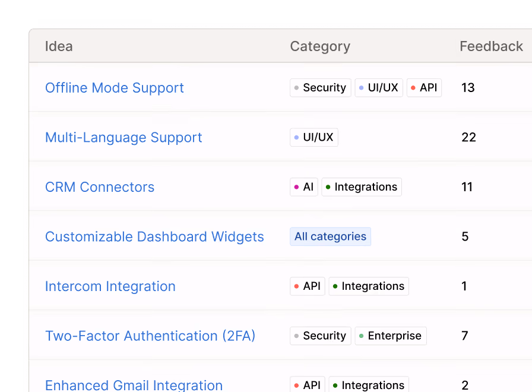Open the Offline Mode Support idea
532x392 pixels.
115,87
